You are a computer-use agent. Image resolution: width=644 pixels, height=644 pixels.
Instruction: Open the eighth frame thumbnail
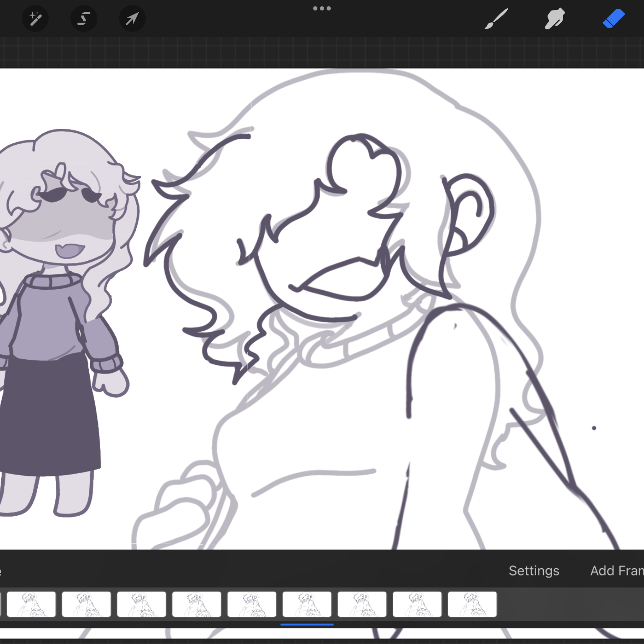417,604
